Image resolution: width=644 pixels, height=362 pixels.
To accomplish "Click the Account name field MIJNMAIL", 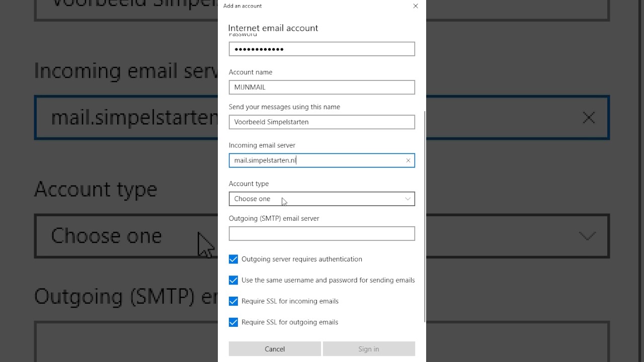I will [x=322, y=87].
